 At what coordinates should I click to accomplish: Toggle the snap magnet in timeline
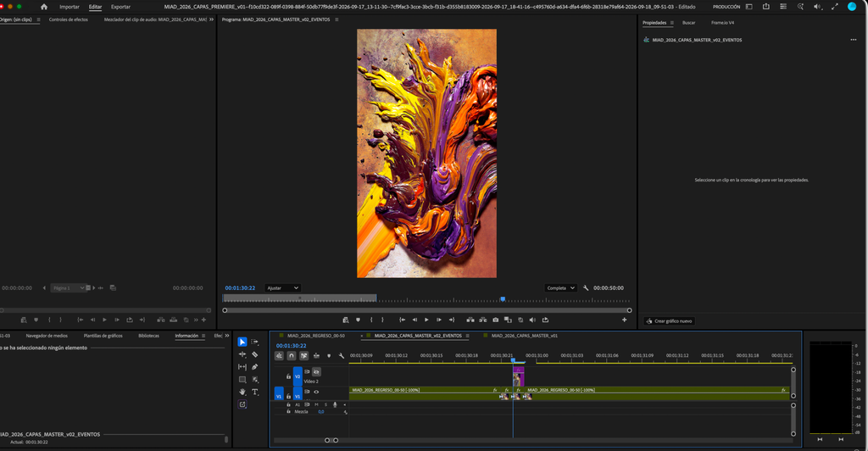click(292, 356)
